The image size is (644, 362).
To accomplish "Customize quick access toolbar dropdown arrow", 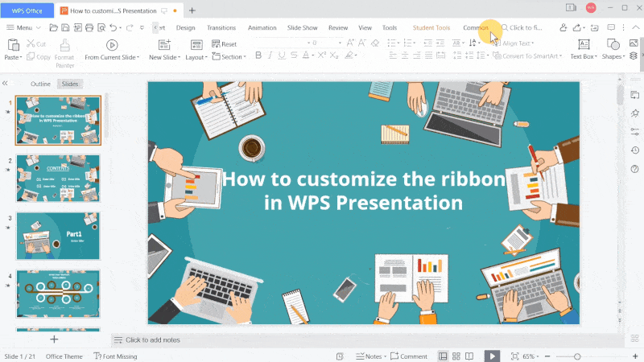I will (x=142, y=27).
